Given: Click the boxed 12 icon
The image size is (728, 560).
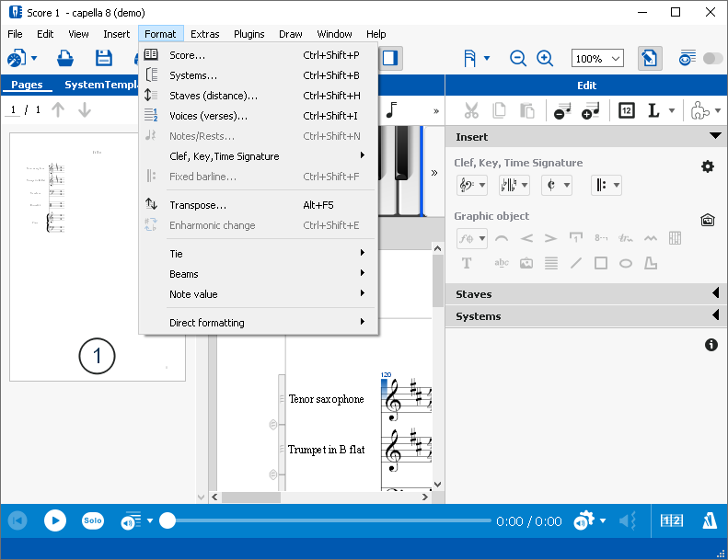Looking at the screenshot, I should pos(627,110).
